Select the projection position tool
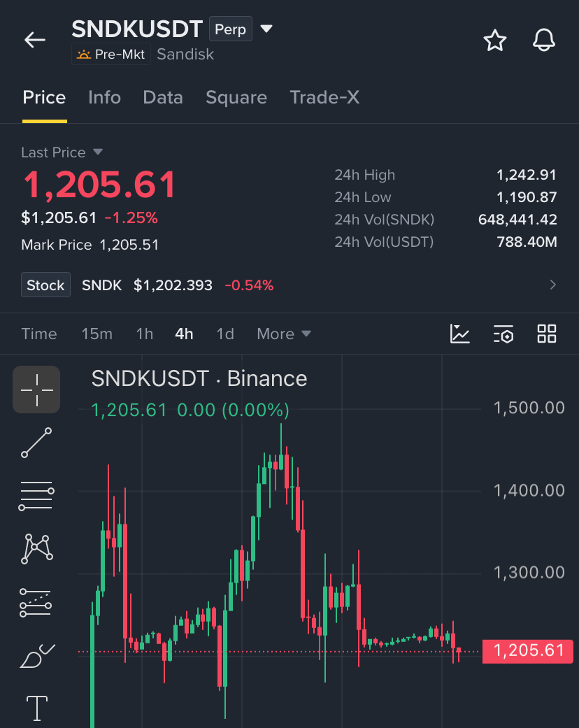The height and width of the screenshot is (728, 579). coord(36,602)
